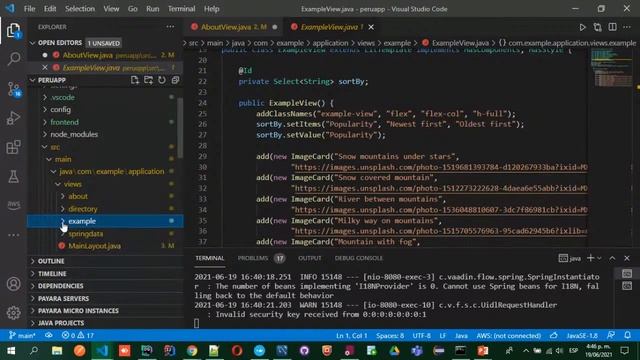The image size is (640, 360).
Task: Show additional views ellipsis in activity bar
Action: pyautogui.click(x=13, y=235)
